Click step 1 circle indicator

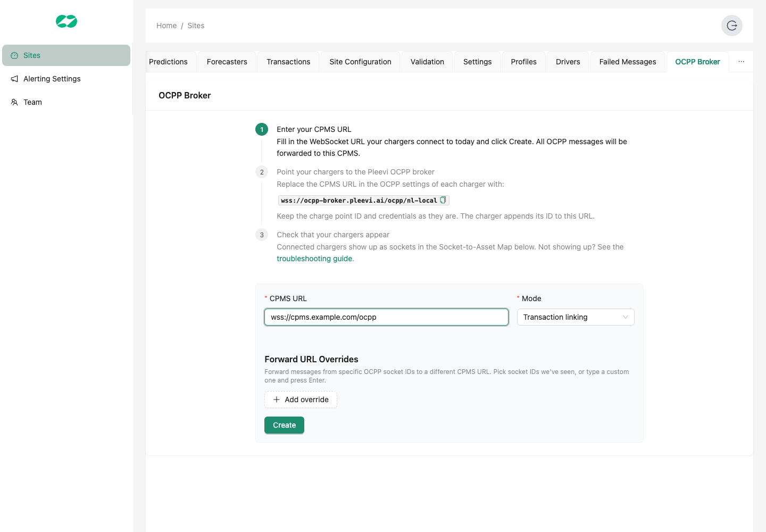tap(262, 129)
